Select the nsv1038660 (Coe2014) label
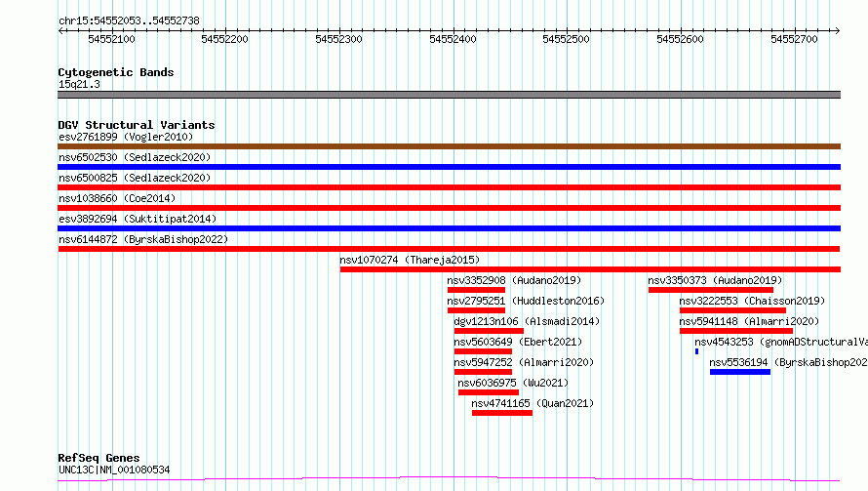This screenshot has width=868, height=491. 117,198
